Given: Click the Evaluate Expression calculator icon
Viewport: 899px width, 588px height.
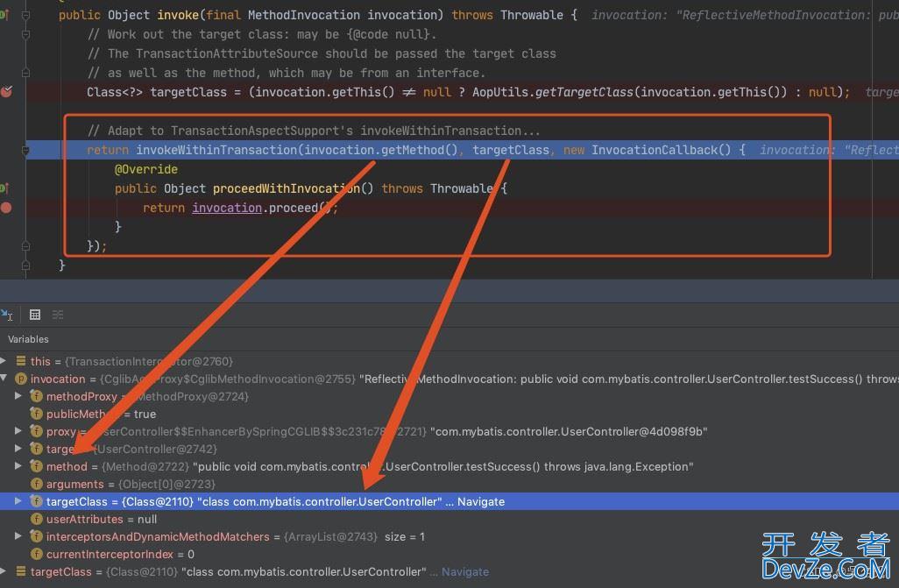Looking at the screenshot, I should [x=35, y=315].
